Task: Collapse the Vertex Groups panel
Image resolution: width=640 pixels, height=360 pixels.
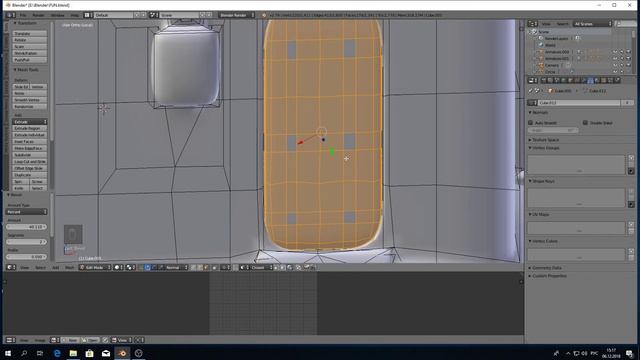Action: 544,148
